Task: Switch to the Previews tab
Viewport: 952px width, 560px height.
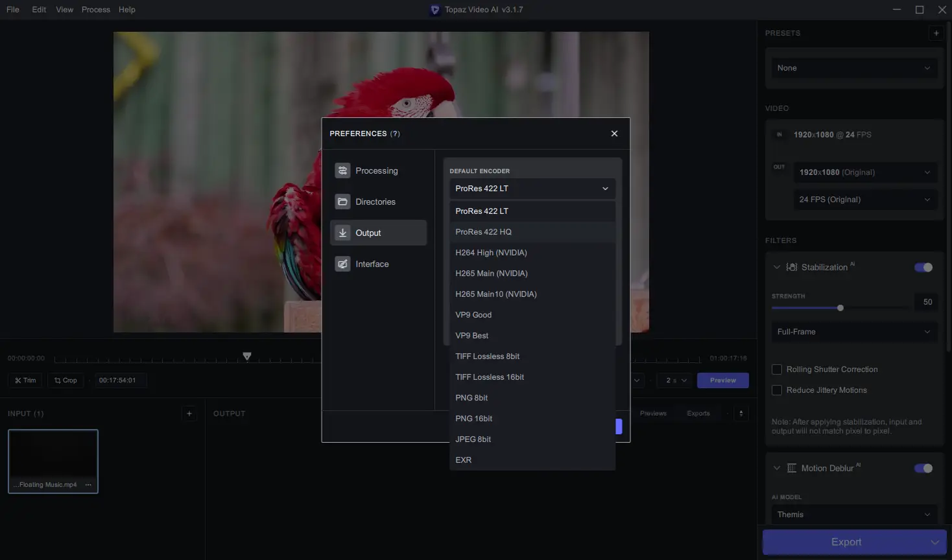Action: [653, 414]
